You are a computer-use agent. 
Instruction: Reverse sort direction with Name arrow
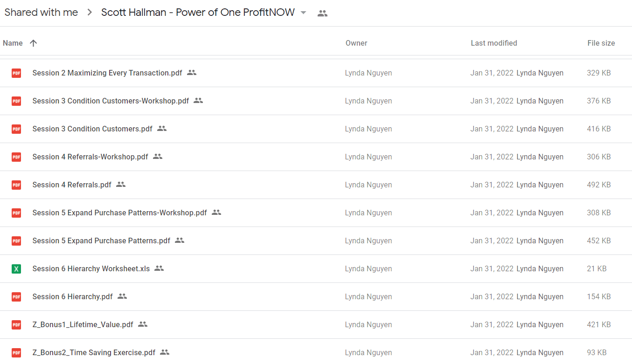(x=33, y=43)
